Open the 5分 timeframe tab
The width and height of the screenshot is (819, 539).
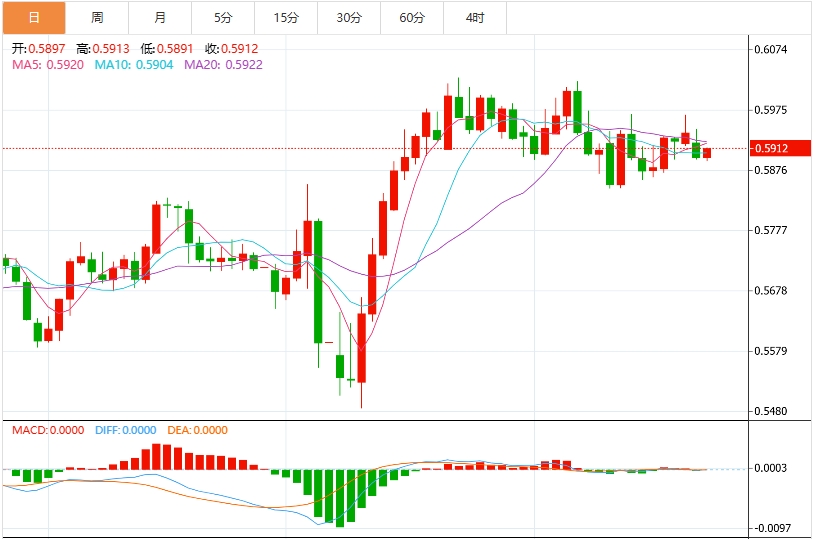[223, 18]
